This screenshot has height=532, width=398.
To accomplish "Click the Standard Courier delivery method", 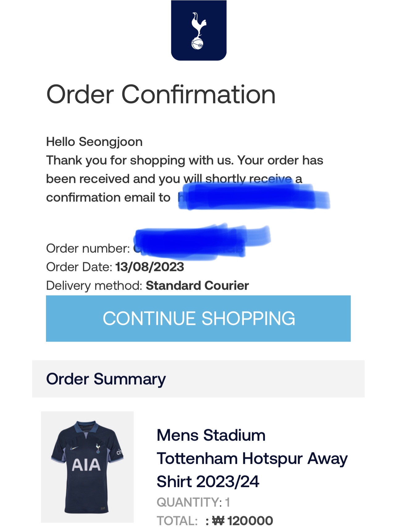I will pyautogui.click(x=197, y=286).
